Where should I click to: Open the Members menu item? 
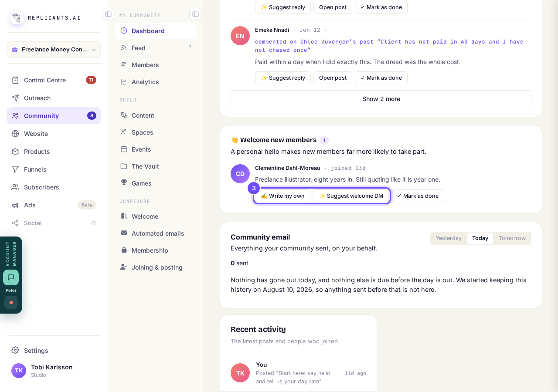click(x=156, y=65)
